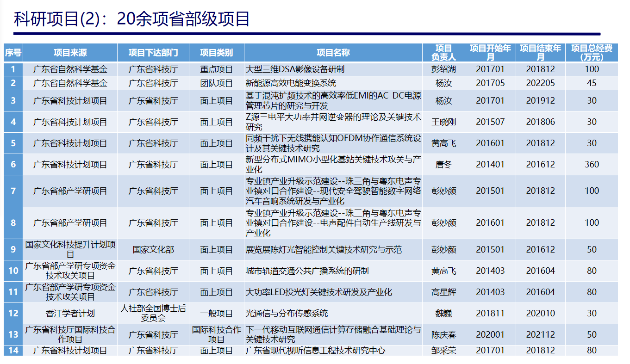The image size is (630, 364).
Task: Click the "国家文化部" department cell
Action: (153, 250)
